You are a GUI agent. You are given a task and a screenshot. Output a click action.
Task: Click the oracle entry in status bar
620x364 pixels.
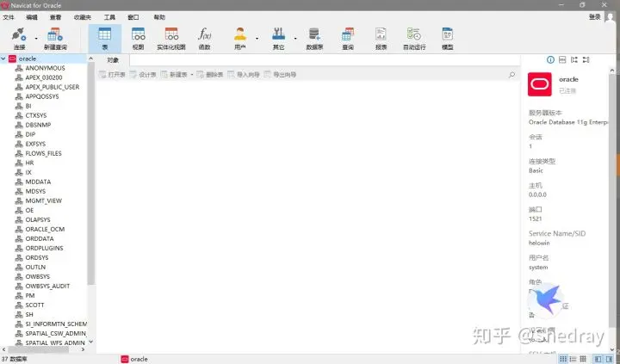point(134,359)
